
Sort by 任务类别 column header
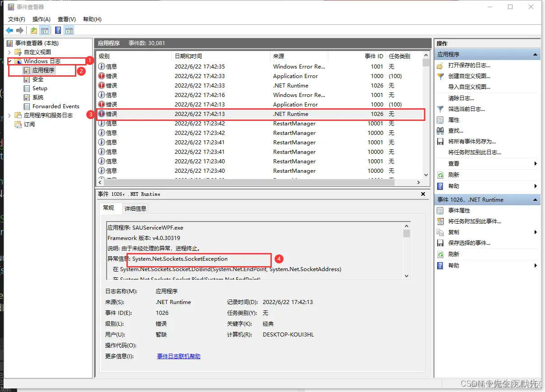[403, 56]
